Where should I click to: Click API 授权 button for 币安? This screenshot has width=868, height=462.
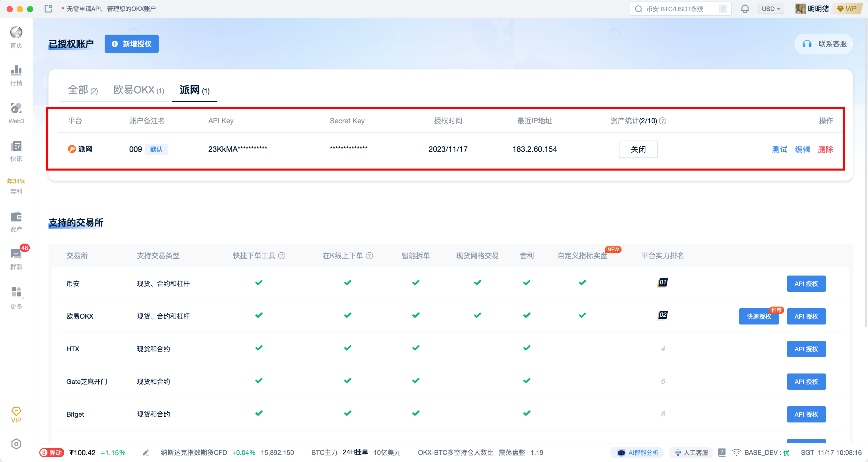pos(806,284)
